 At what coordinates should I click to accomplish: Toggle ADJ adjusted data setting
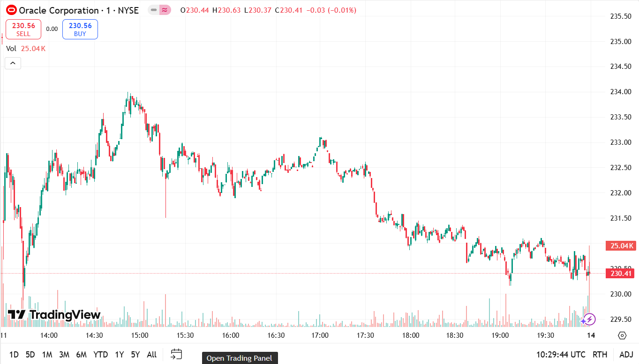[x=626, y=355]
